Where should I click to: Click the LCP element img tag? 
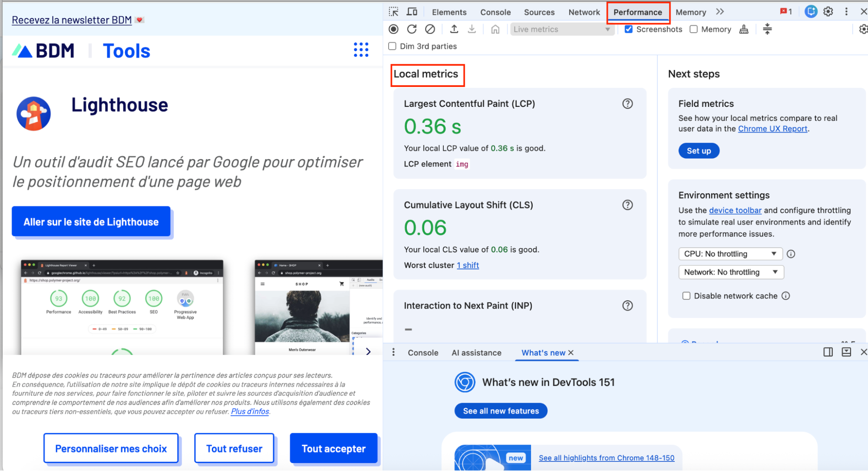462,164
